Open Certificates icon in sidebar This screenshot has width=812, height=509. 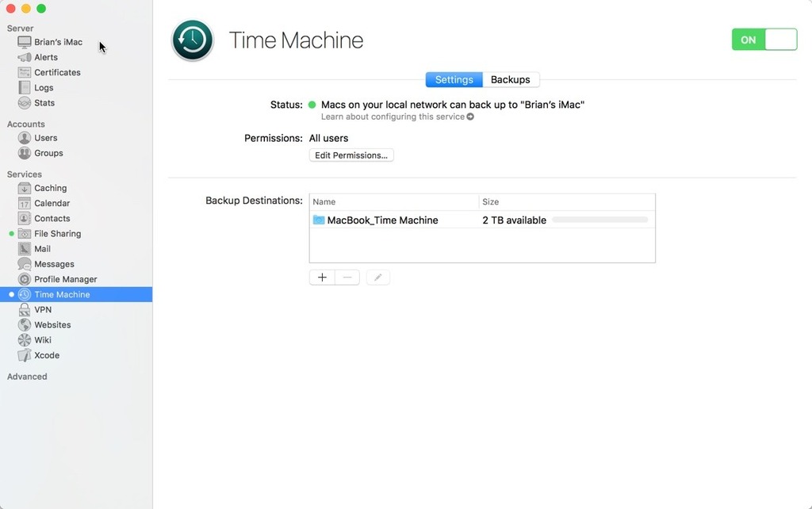tap(25, 72)
